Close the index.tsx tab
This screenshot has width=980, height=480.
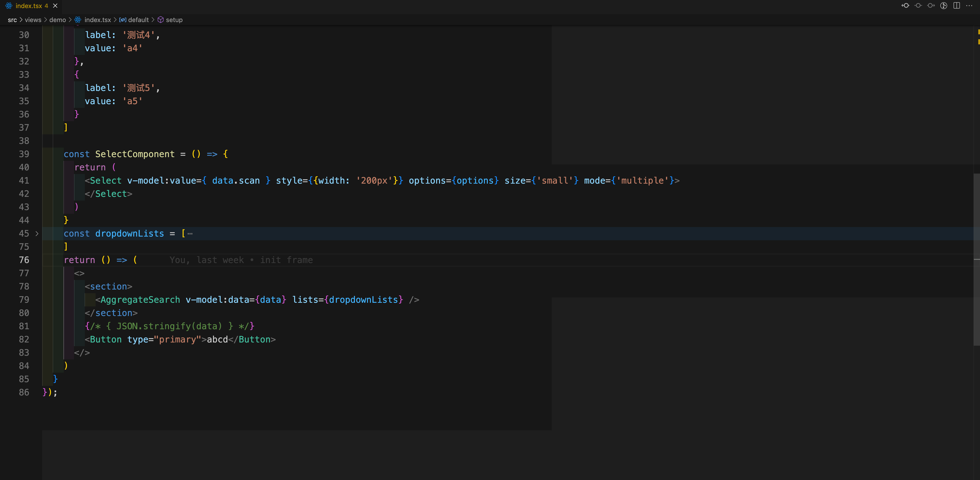point(55,6)
